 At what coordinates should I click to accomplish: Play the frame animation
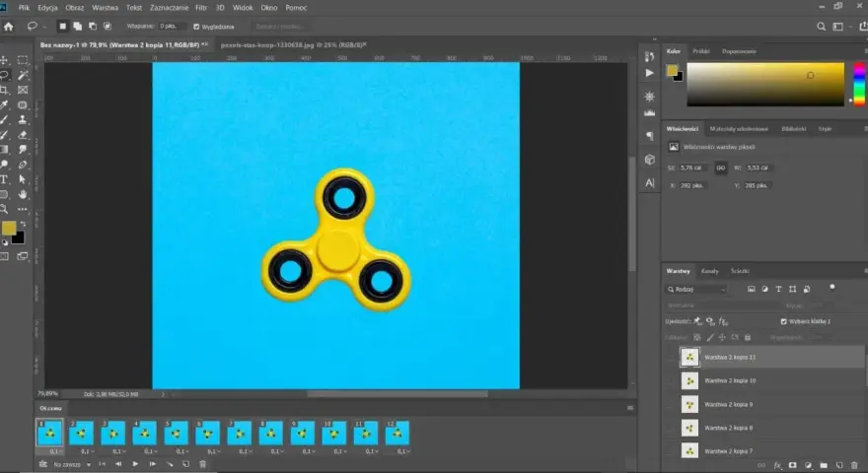(135, 464)
